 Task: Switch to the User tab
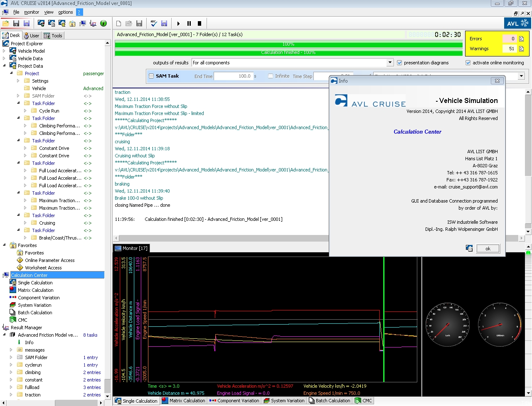pos(32,36)
